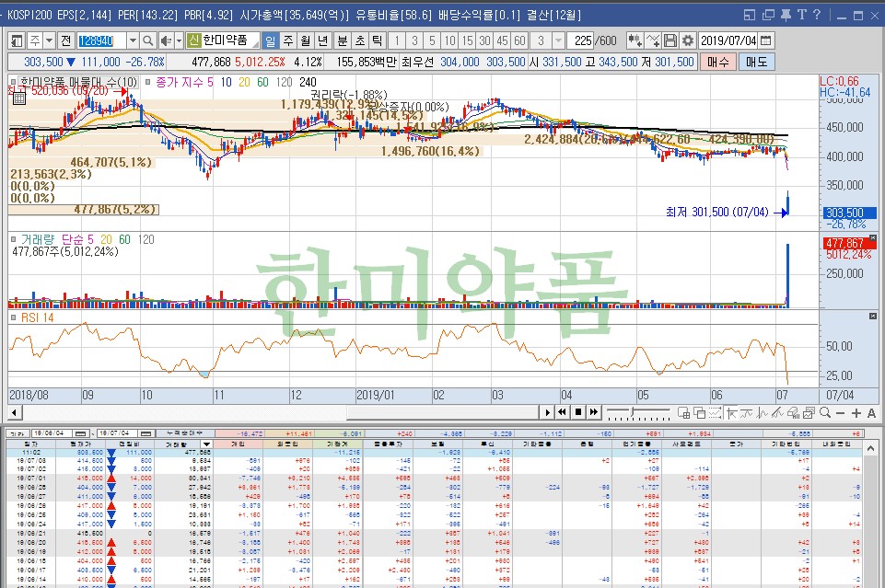Select the 일 daily period toggle
The image size is (885, 588).
[x=271, y=40]
